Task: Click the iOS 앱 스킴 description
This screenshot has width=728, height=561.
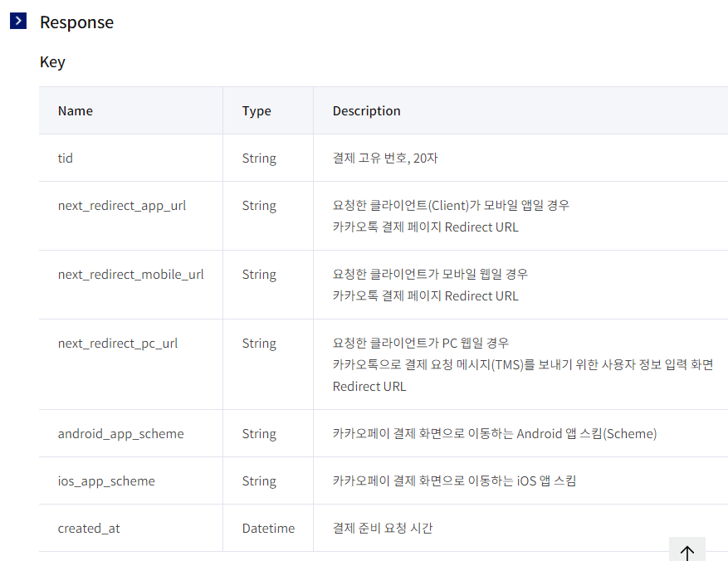Action: click(454, 481)
